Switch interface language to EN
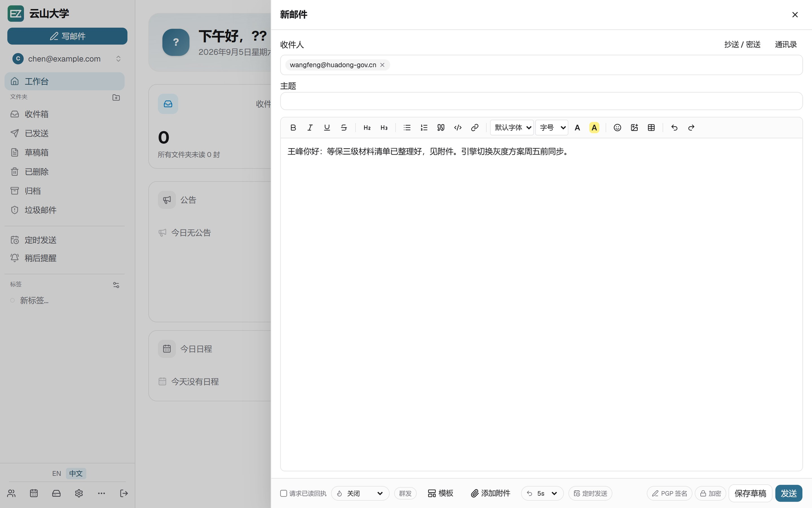 [x=57, y=473]
